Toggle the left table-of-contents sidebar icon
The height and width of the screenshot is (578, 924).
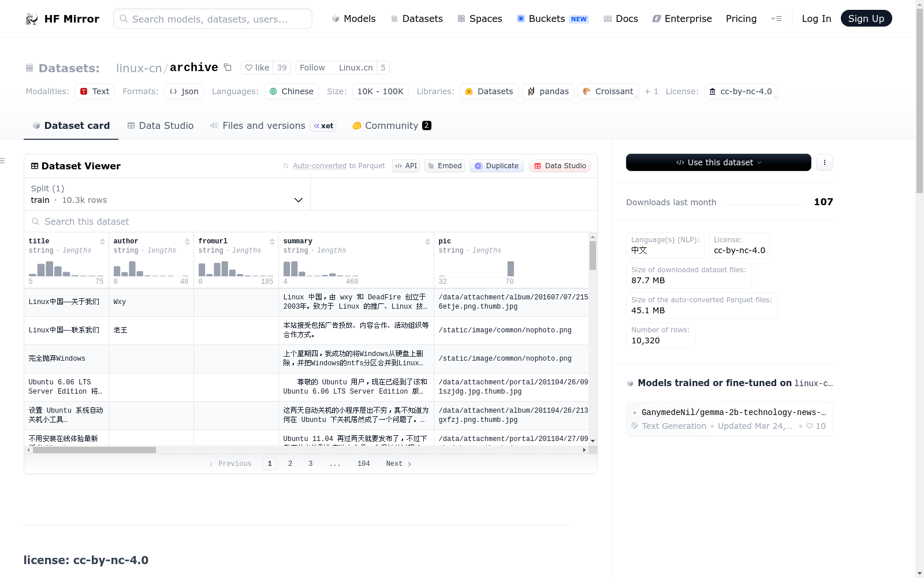coord(2,161)
